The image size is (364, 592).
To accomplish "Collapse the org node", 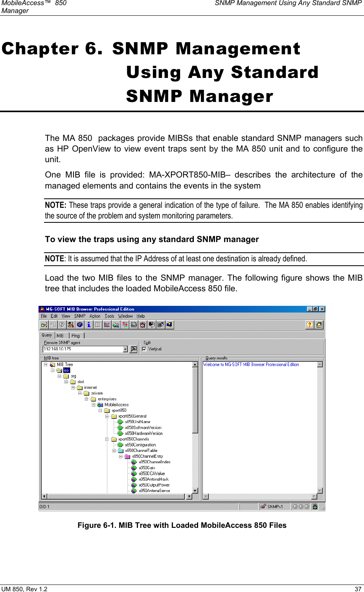I will [x=59, y=376].
